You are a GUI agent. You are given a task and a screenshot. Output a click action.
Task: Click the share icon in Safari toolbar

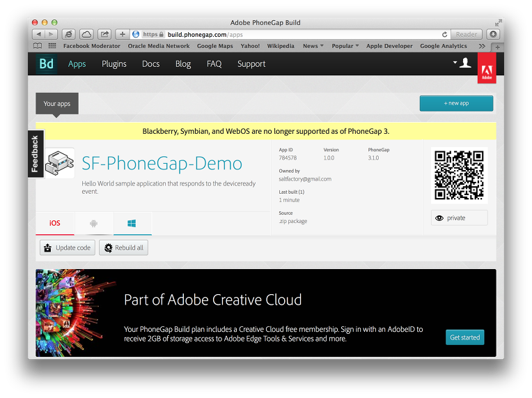(x=104, y=34)
